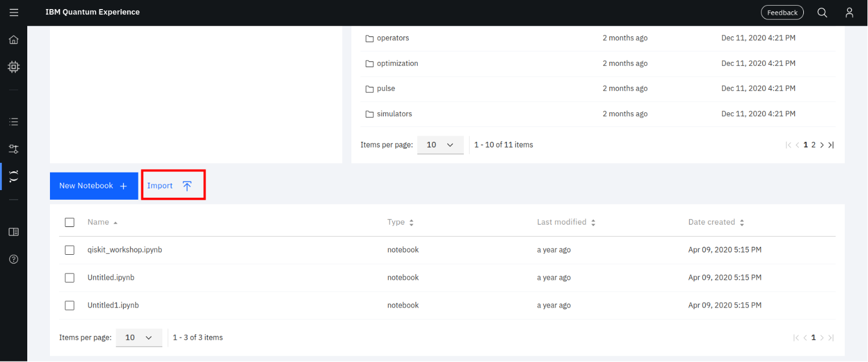868x362 pixels.
Task: Click the Feedback button
Action: pos(782,12)
